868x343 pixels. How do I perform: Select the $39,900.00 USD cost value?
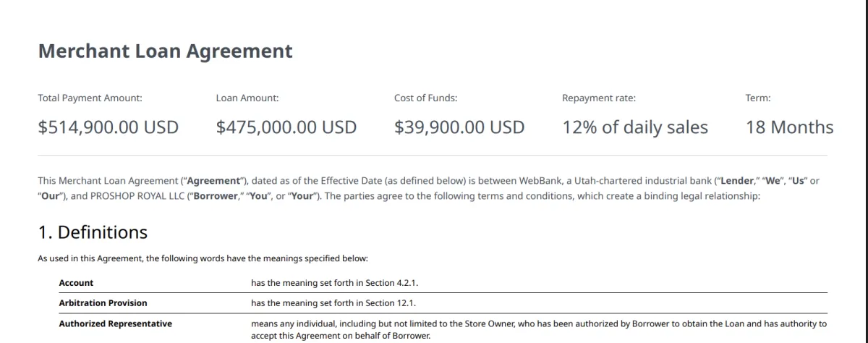(459, 127)
